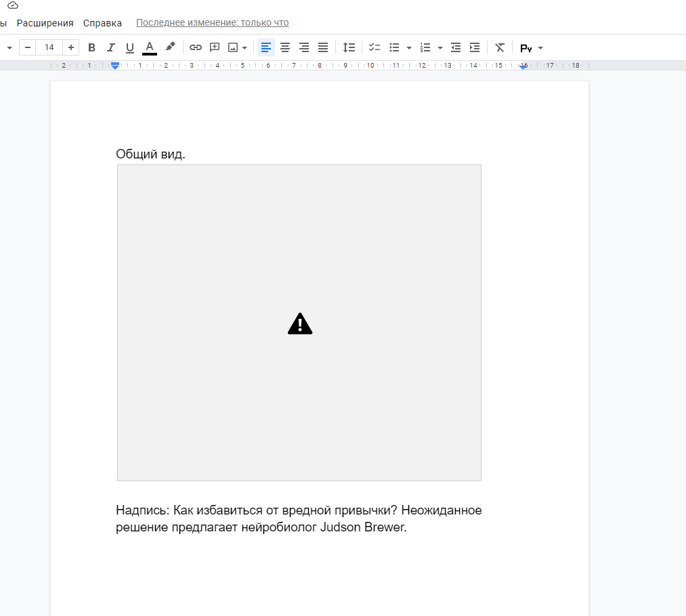Open the text color picker

pos(150,47)
